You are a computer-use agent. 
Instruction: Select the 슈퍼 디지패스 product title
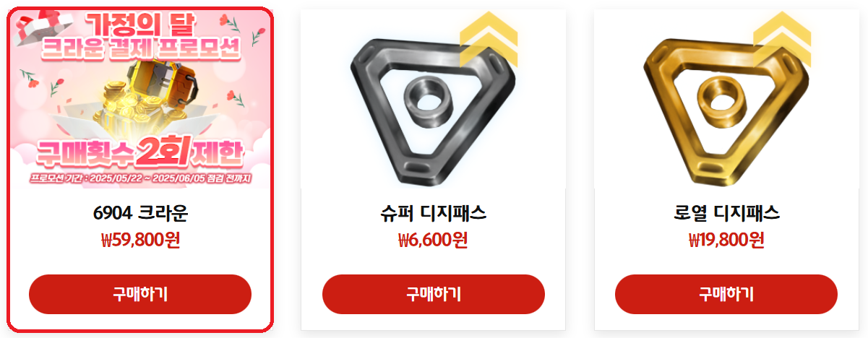[433, 214]
